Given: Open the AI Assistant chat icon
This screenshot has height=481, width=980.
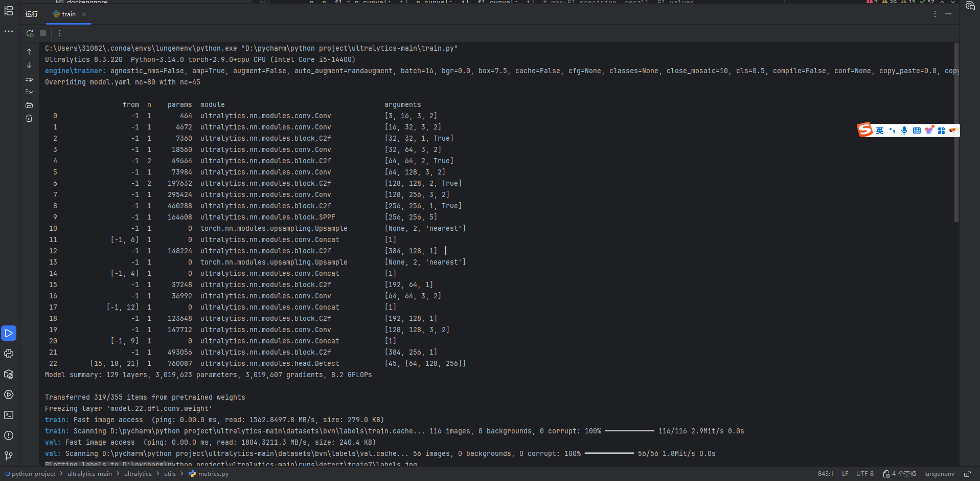Looking at the screenshot, I should [970, 6].
